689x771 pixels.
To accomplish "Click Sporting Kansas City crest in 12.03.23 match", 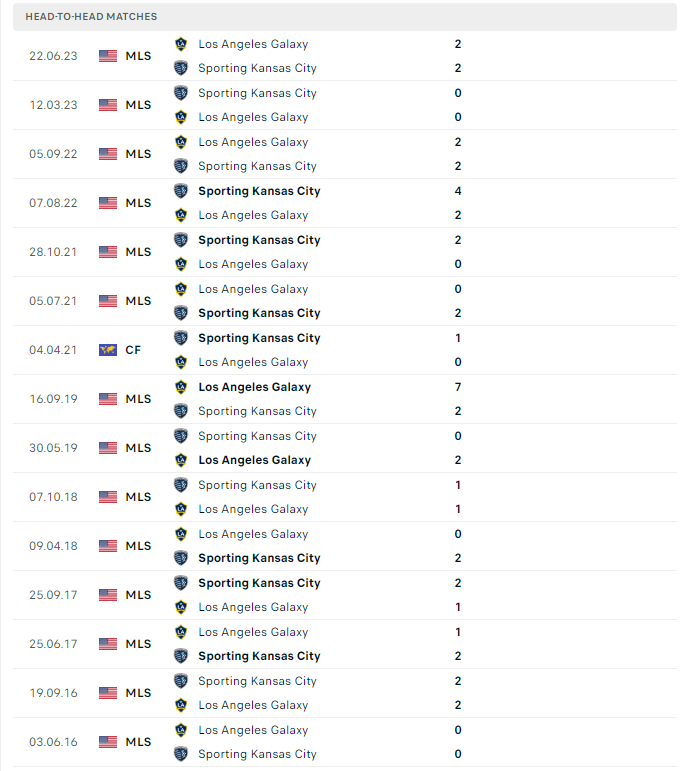I will tap(181, 93).
